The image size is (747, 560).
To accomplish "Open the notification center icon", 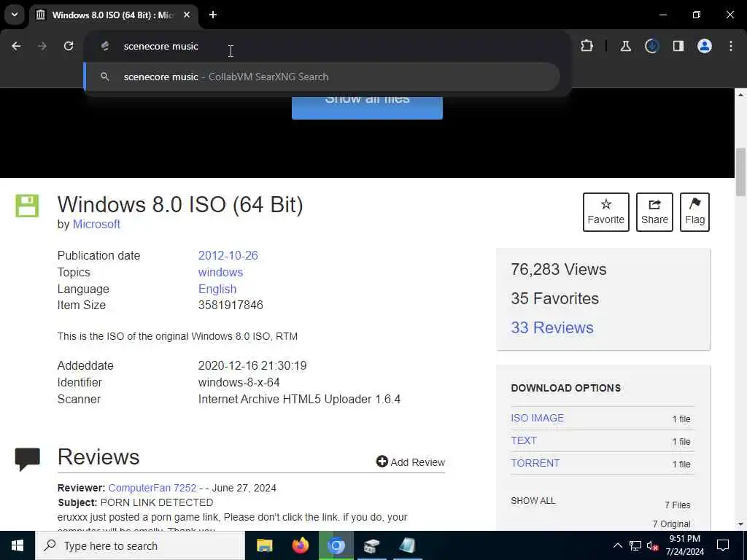I will pos(723,545).
